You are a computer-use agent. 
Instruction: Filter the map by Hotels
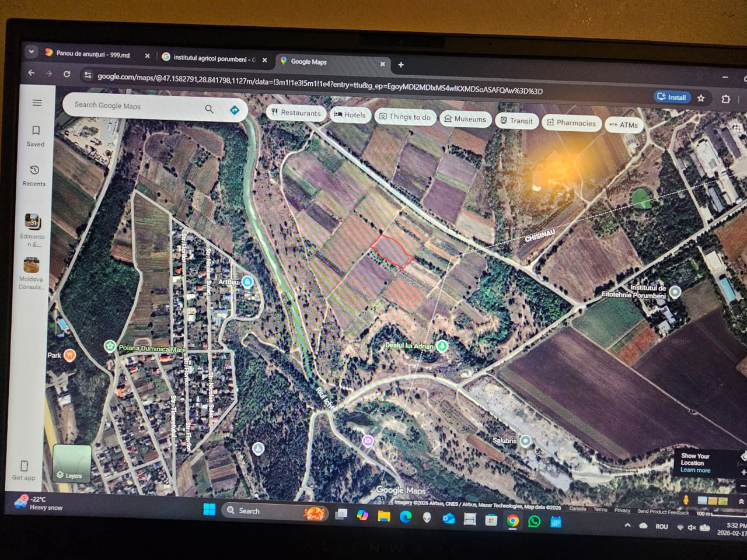click(349, 115)
